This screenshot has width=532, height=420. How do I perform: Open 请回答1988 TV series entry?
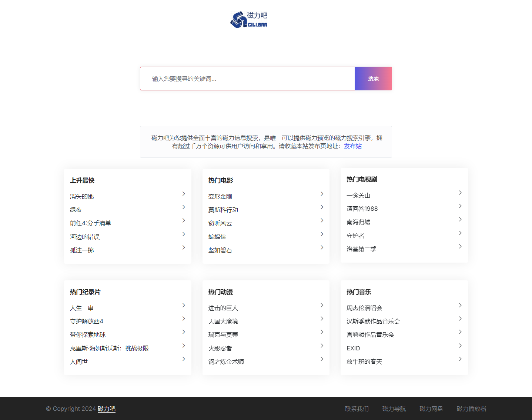(362, 209)
